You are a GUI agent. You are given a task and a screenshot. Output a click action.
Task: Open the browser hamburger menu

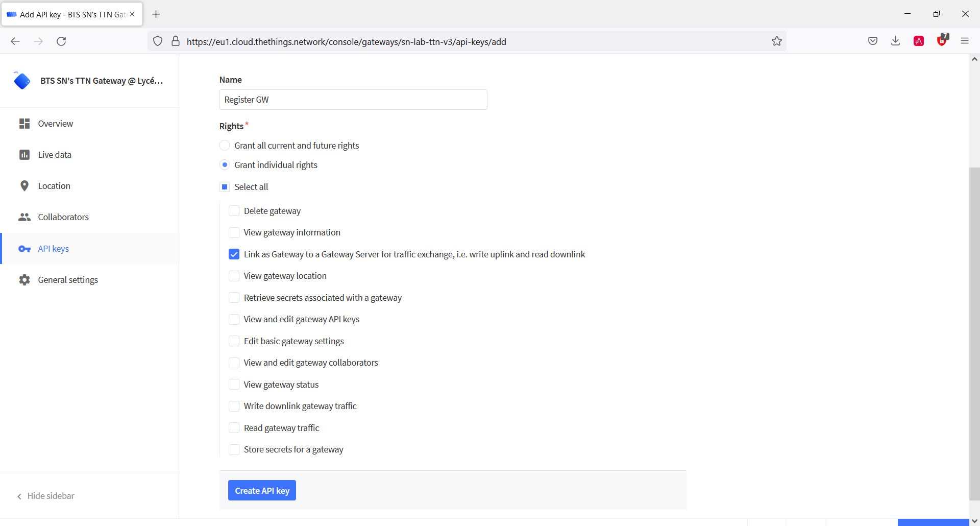point(965,41)
